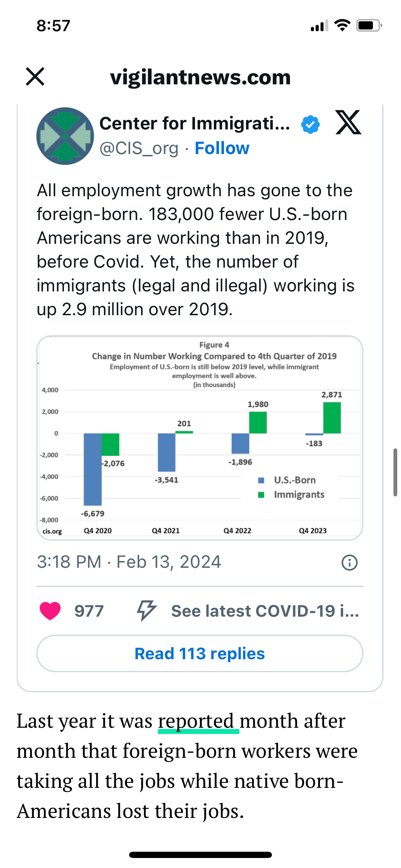Tap the vigilantnews.com page title
401x868 pixels.
[x=200, y=77]
